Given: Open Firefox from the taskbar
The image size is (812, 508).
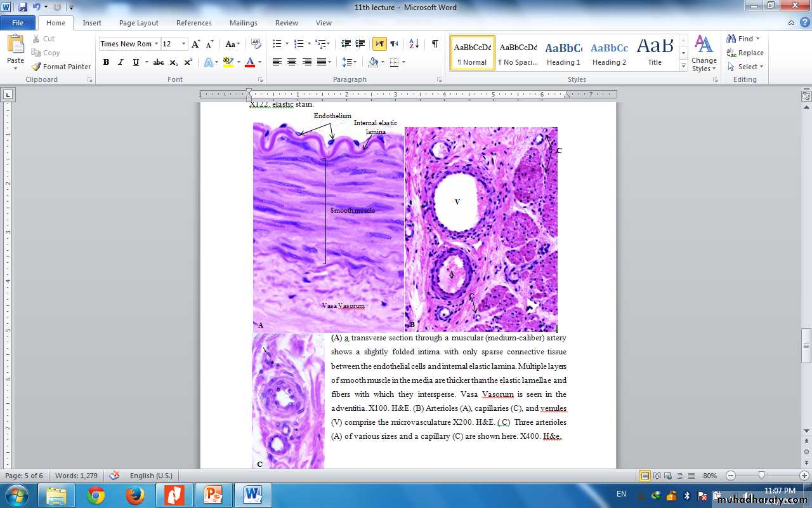Looking at the screenshot, I should point(134,495).
